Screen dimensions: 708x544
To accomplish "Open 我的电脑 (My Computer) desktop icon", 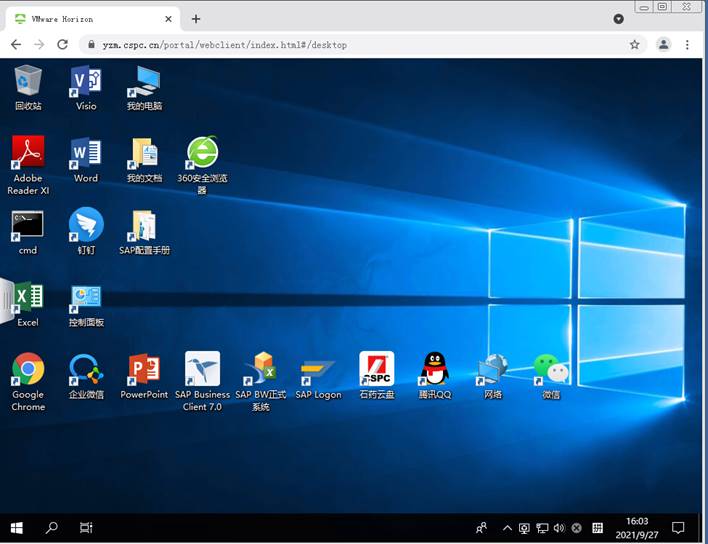I will pos(144,88).
